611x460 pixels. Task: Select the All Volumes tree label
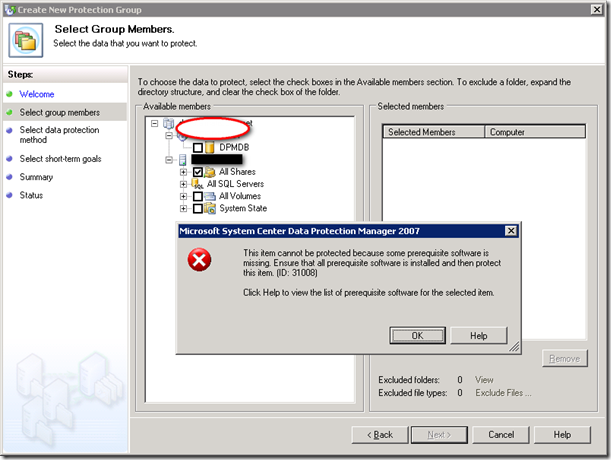[x=240, y=196]
